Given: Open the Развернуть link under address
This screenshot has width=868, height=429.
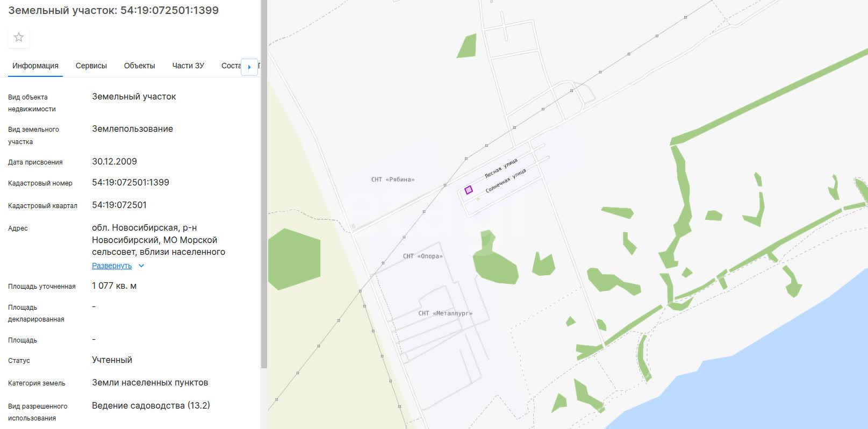Looking at the screenshot, I should coord(112,266).
